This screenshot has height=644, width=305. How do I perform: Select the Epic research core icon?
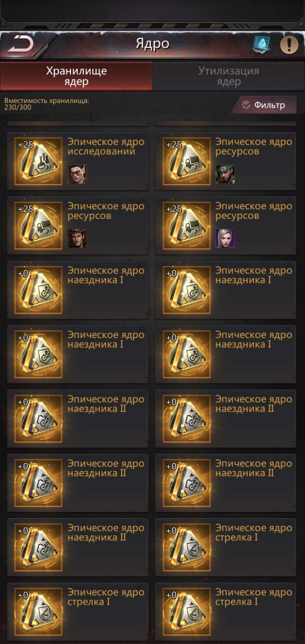coord(38,161)
